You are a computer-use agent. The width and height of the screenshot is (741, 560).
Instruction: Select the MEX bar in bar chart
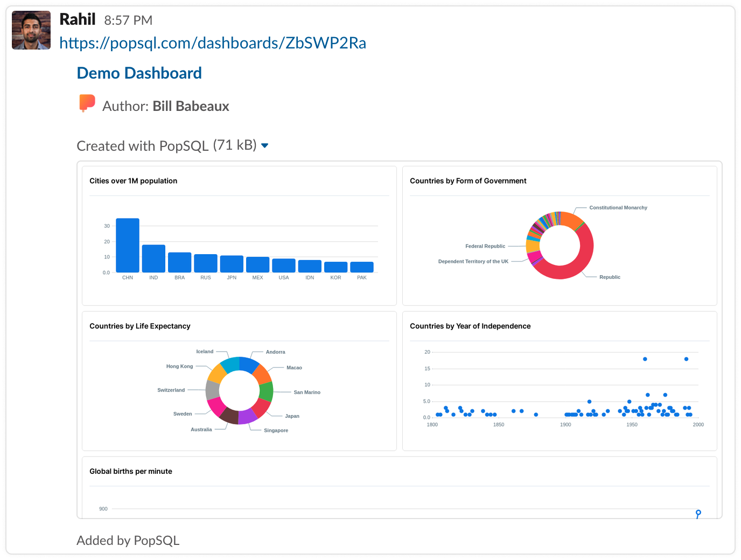pos(257,264)
